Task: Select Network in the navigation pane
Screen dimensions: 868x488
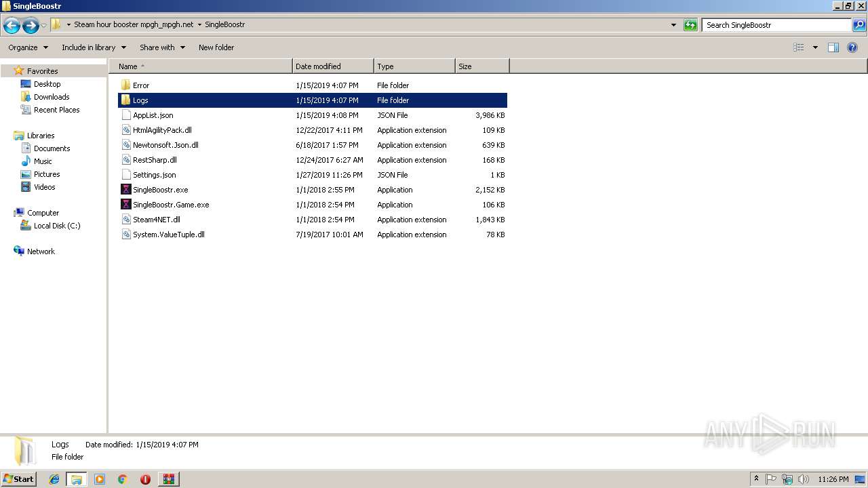Action: tap(41, 251)
